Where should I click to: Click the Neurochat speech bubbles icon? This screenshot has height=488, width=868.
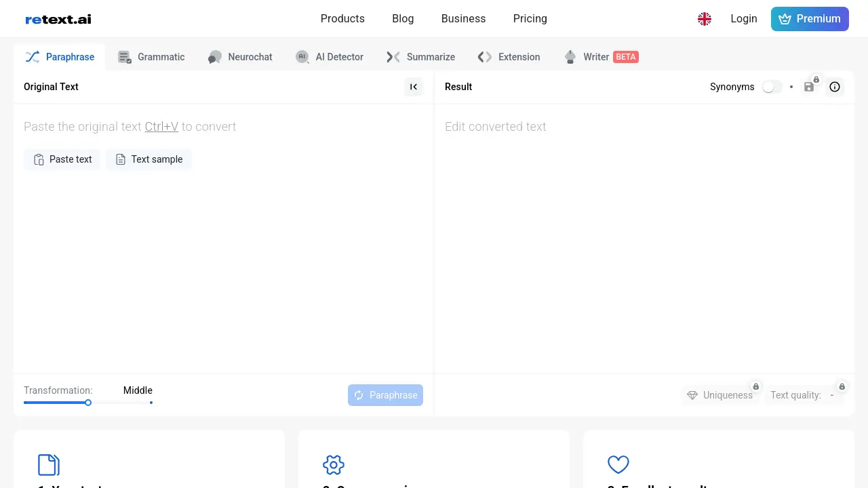(215, 57)
